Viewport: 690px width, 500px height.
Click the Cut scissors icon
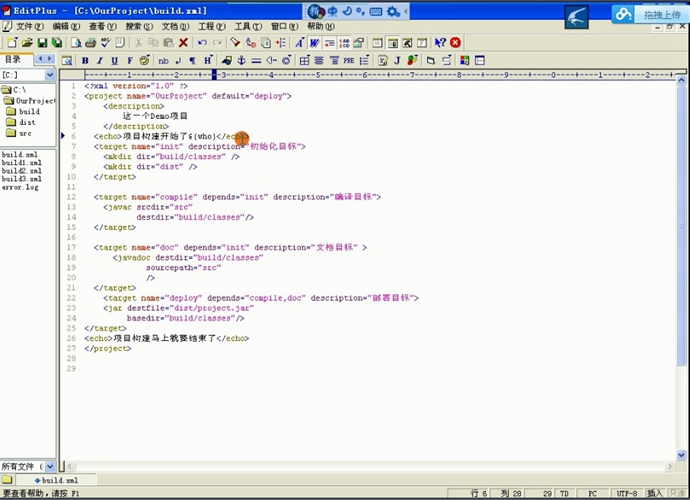click(138, 43)
